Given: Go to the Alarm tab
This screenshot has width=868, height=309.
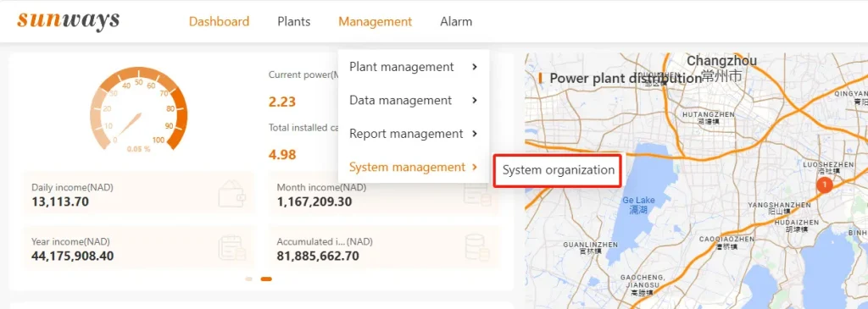Looking at the screenshot, I should click(x=456, y=21).
